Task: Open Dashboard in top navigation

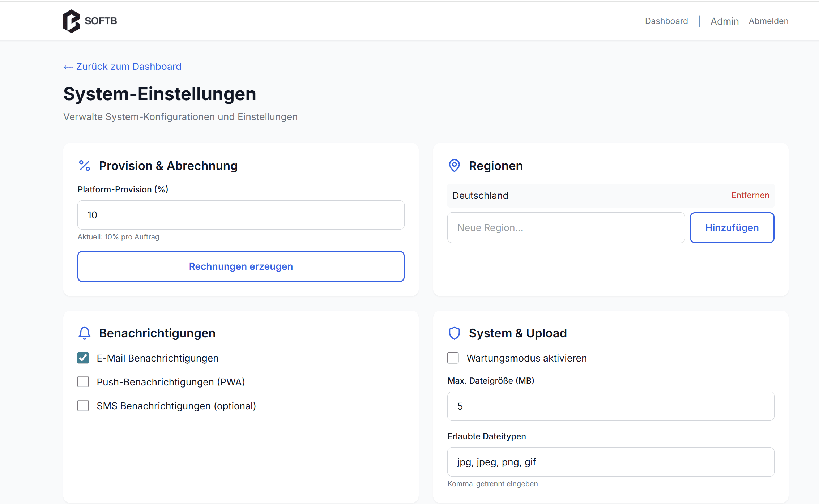Action: (666, 21)
